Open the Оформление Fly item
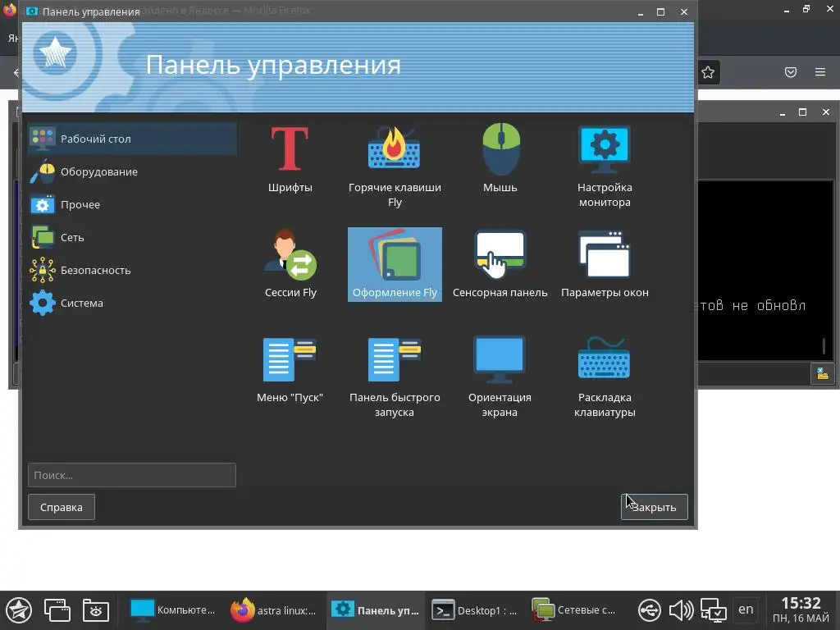 (x=395, y=264)
